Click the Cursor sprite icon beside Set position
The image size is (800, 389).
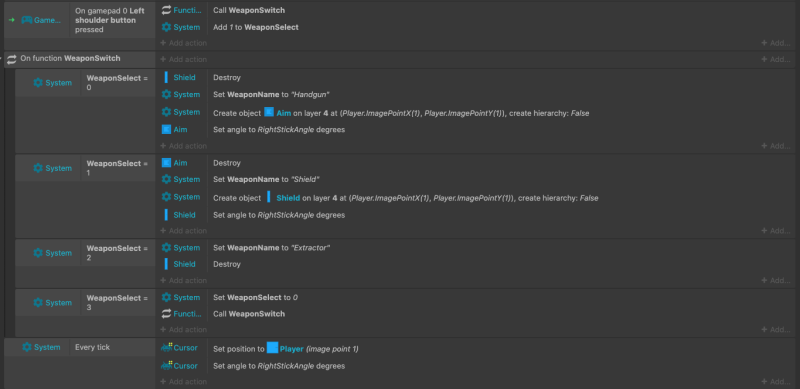166,348
